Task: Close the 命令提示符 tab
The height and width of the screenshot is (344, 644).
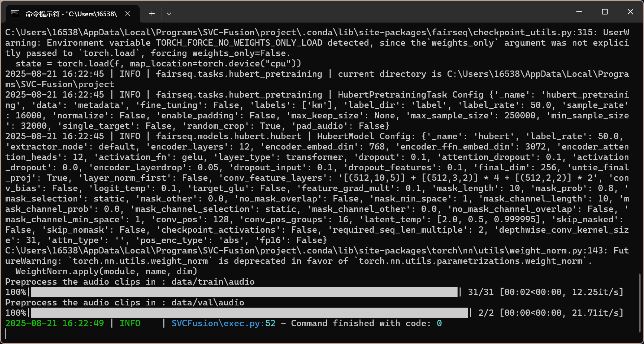Action: click(x=128, y=14)
